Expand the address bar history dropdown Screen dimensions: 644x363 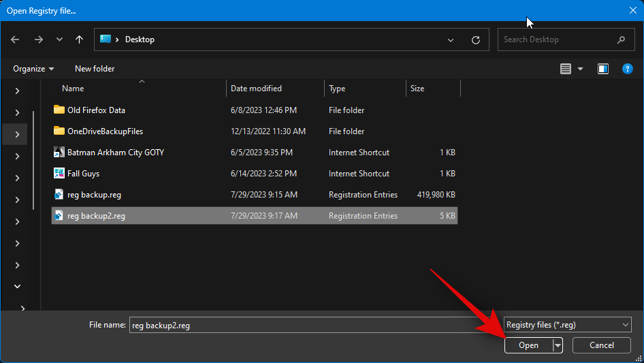[451, 40]
